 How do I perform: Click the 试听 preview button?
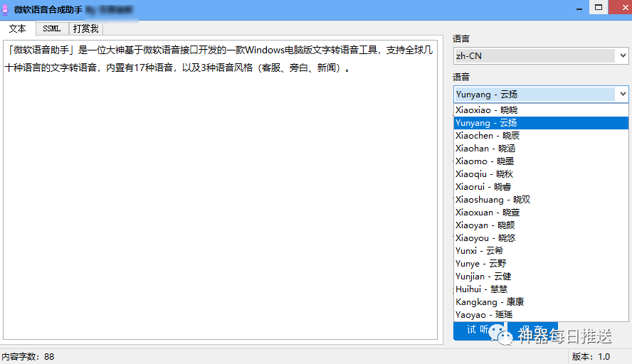pos(479,330)
